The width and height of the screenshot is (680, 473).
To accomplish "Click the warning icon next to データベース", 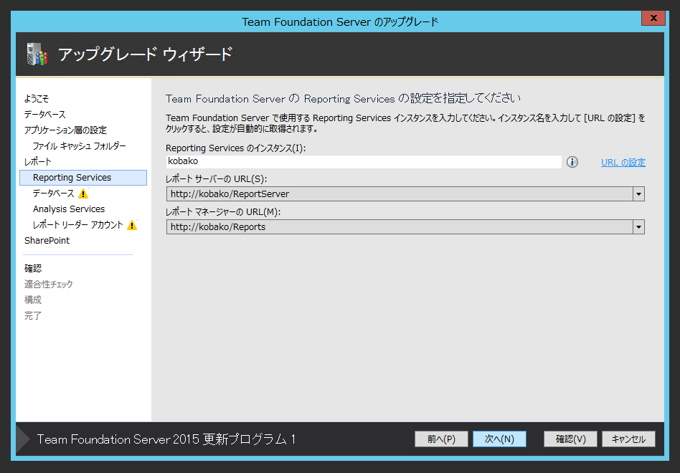I will click(83, 193).
